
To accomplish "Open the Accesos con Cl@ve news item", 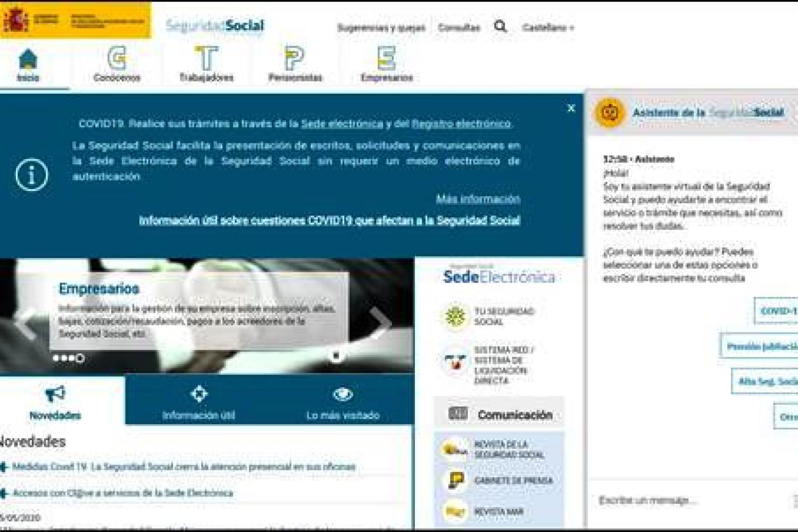I will tap(122, 493).
